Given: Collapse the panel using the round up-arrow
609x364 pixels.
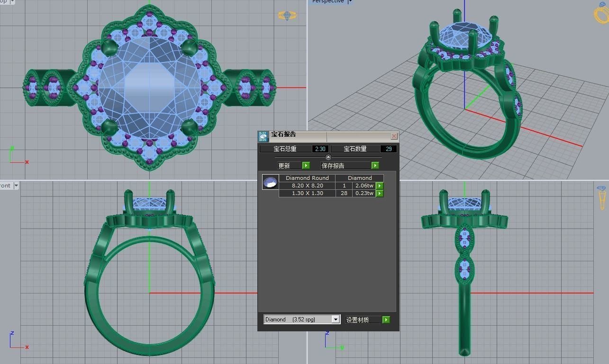Looking at the screenshot, I should (328, 157).
